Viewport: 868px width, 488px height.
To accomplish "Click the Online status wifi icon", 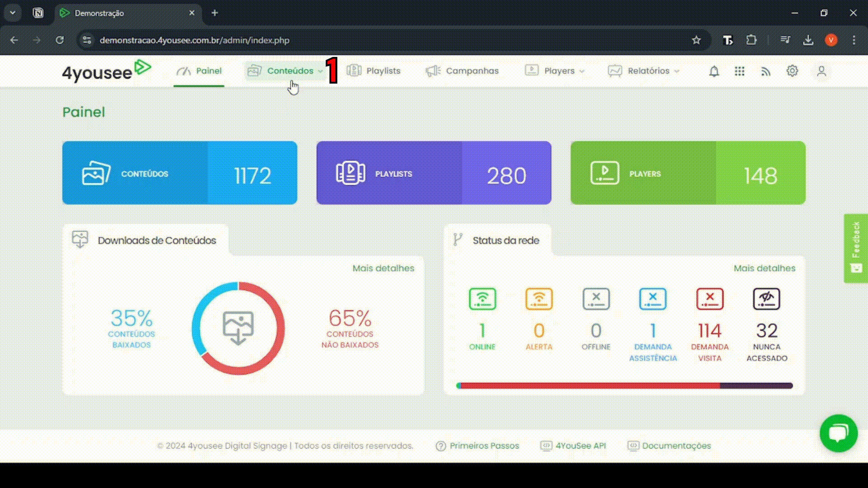I will tap(482, 299).
